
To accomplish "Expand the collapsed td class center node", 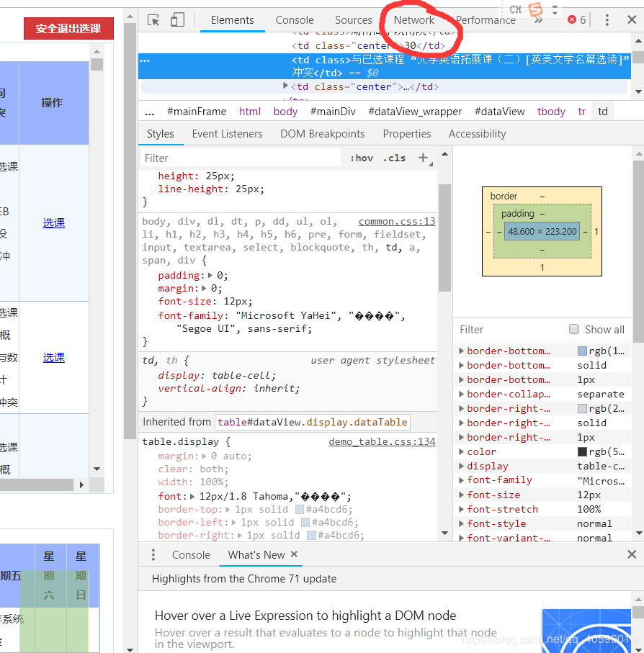I will point(285,86).
